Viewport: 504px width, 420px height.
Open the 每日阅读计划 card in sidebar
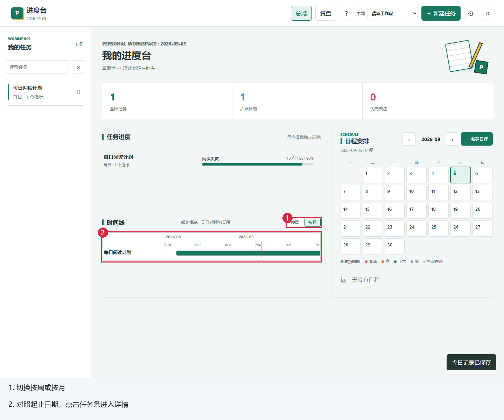point(45,92)
